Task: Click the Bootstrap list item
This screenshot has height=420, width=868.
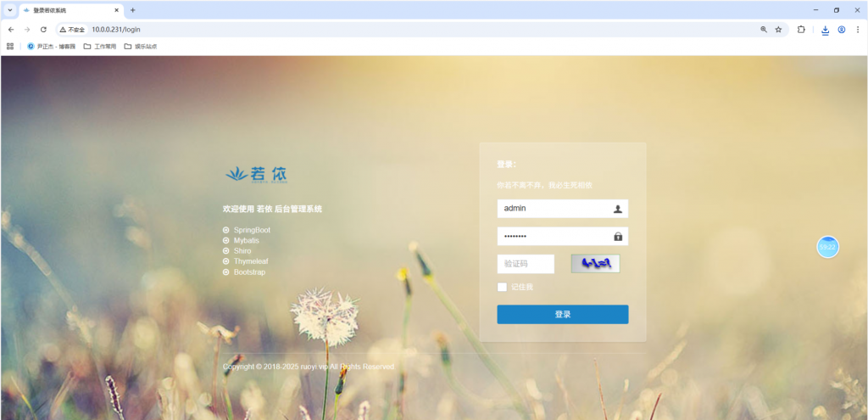Action: (x=250, y=272)
